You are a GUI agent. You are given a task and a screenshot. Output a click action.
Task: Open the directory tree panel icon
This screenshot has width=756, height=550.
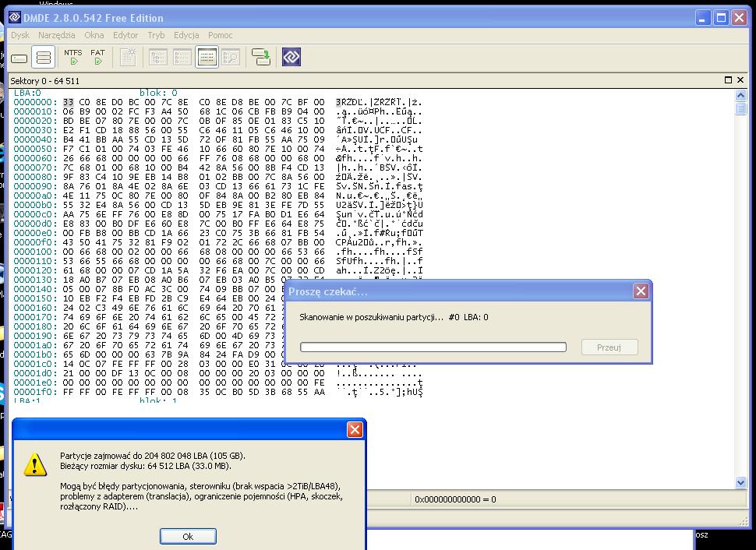pos(157,58)
